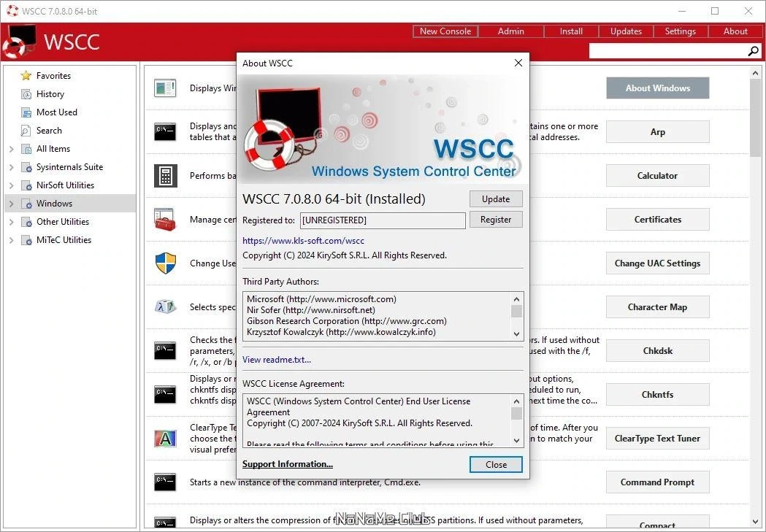This screenshot has height=532, width=766.
Task: Click the History icon in the sidebar
Action: (26, 94)
